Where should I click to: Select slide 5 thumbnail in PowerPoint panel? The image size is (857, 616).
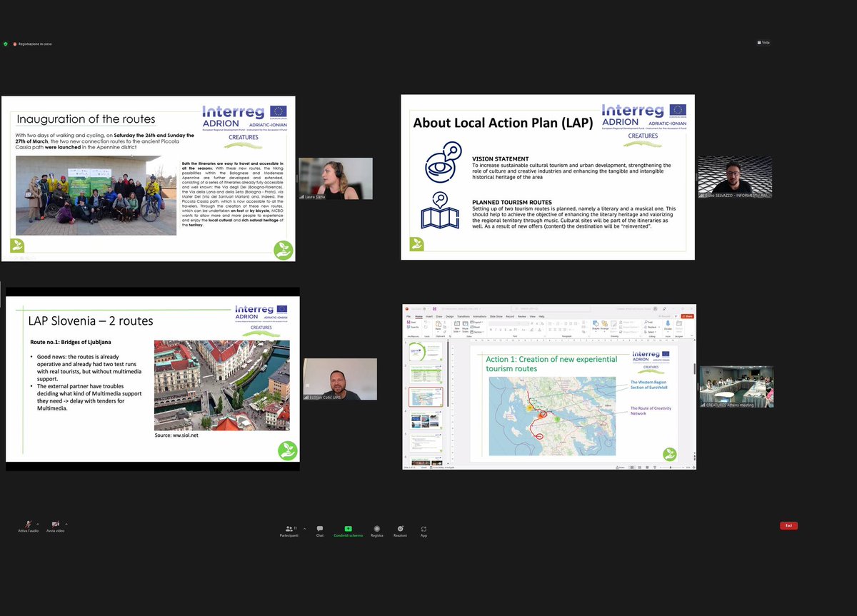(426, 443)
